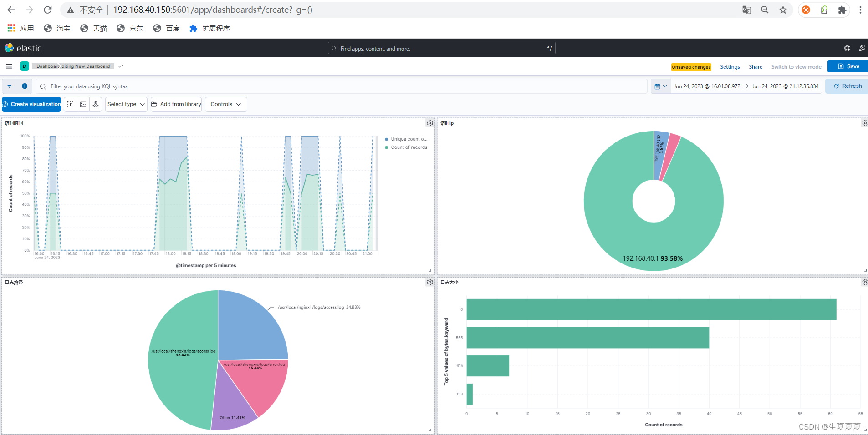Reload the browser page
The width and height of the screenshot is (868, 435).
click(x=48, y=10)
